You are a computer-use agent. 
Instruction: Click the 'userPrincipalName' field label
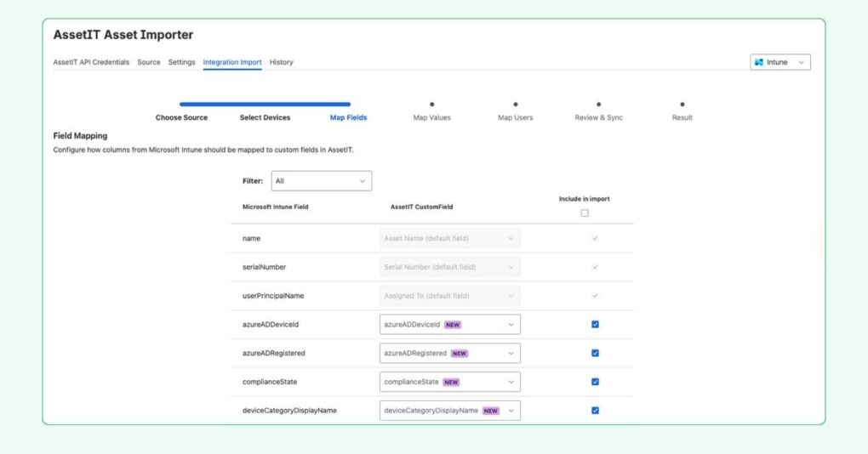click(273, 296)
